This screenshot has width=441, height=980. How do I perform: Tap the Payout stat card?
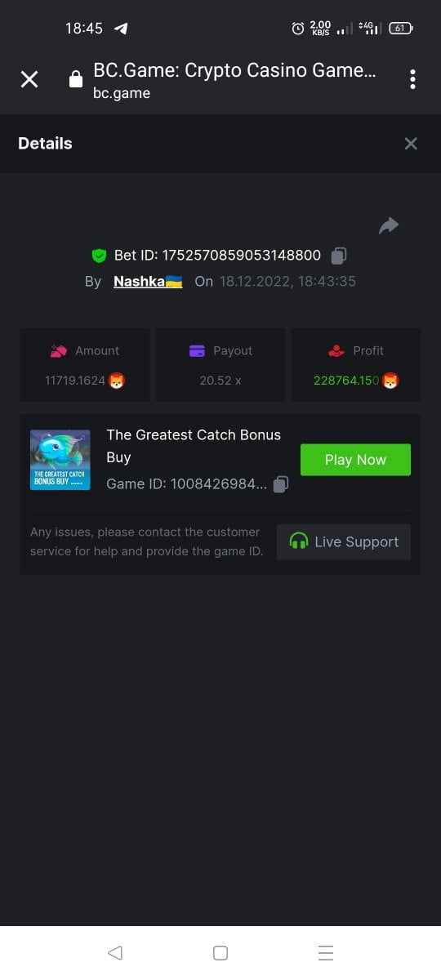pyautogui.click(x=220, y=365)
